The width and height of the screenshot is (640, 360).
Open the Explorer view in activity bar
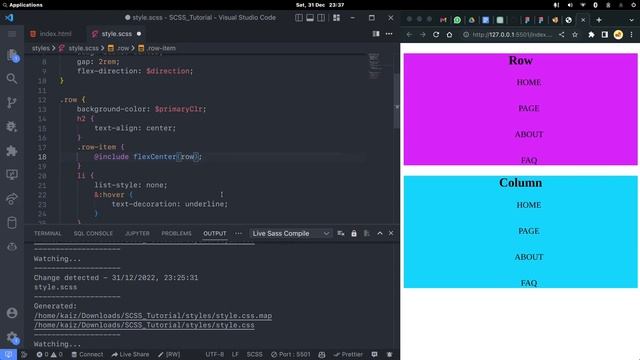coord(12,55)
